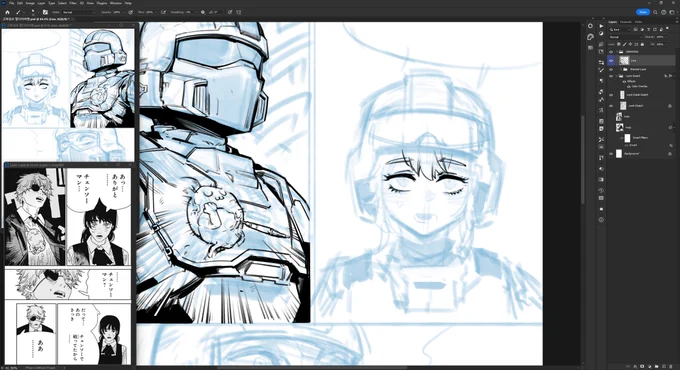
Task: Hide the Background layer
Action: pyautogui.click(x=611, y=154)
